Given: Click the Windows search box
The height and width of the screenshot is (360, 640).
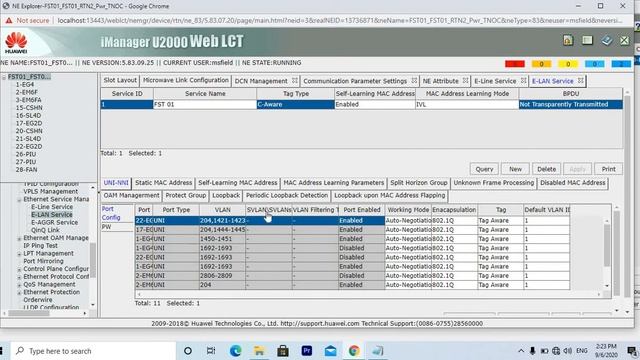Looking at the screenshot, I should pyautogui.click(x=94, y=351).
